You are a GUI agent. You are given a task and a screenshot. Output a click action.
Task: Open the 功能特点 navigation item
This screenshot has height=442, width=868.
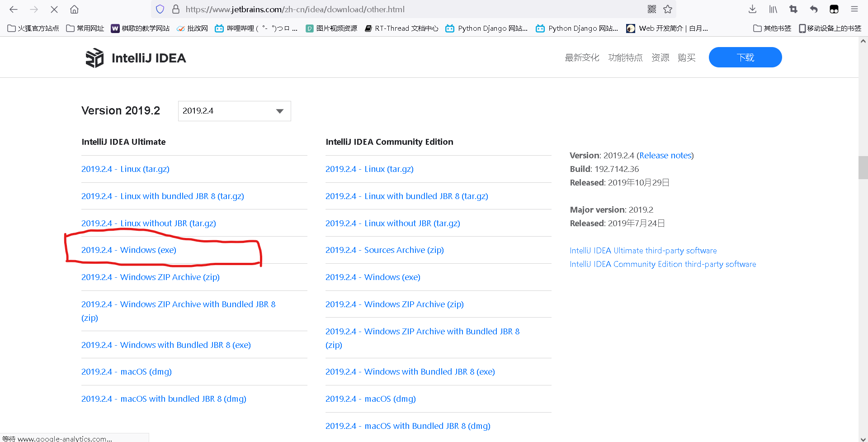[625, 57]
